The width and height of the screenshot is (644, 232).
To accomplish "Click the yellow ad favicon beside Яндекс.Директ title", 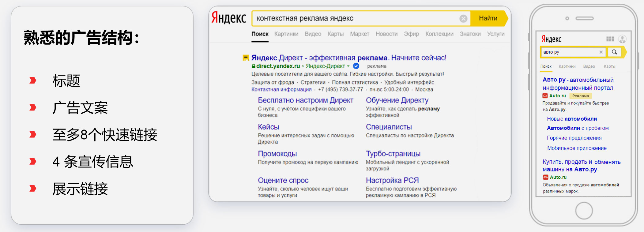I will pyautogui.click(x=246, y=58).
